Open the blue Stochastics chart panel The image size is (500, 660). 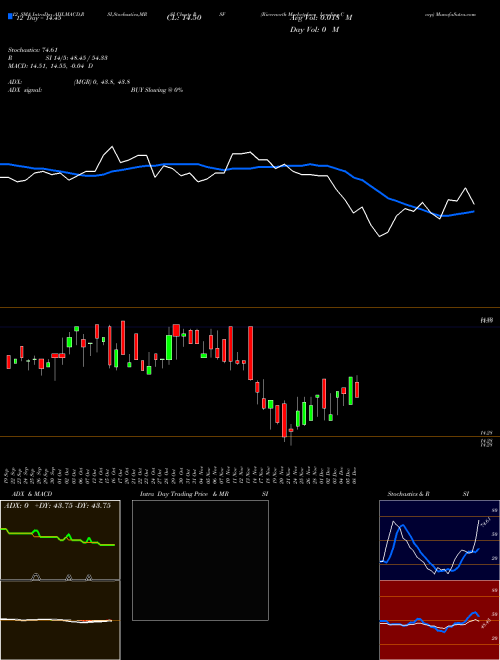pos(439,540)
